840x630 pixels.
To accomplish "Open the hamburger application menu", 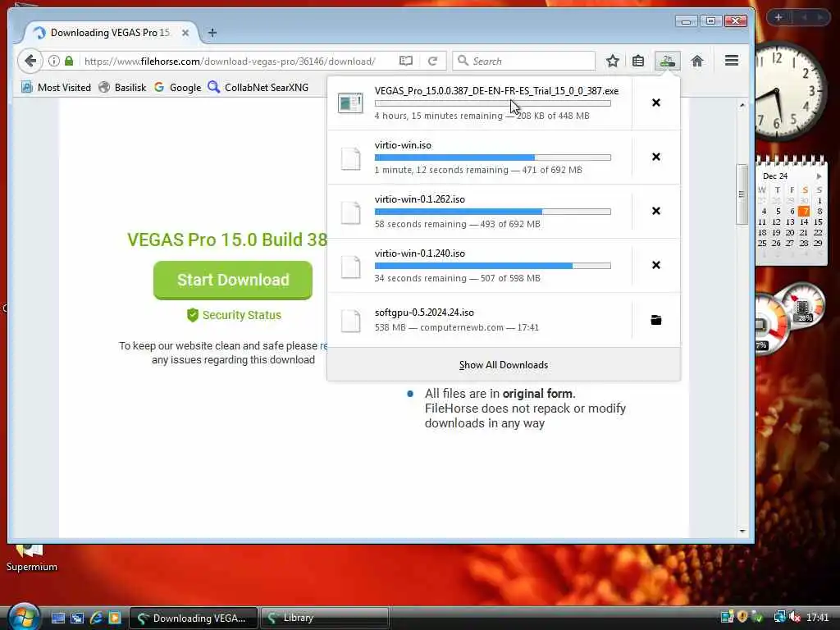I will coord(732,61).
